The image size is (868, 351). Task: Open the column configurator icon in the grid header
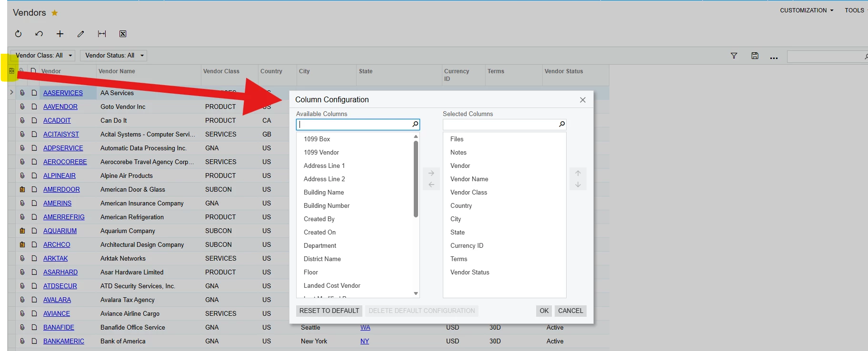coord(12,71)
